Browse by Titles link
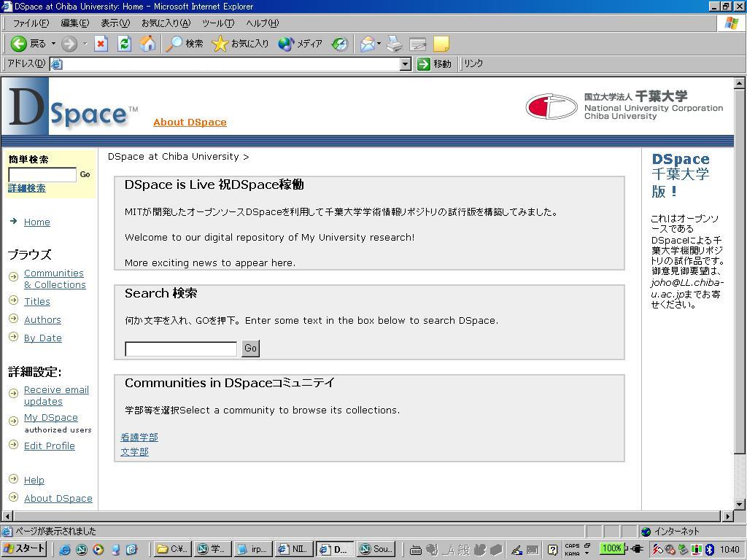747x560 pixels. [36, 301]
